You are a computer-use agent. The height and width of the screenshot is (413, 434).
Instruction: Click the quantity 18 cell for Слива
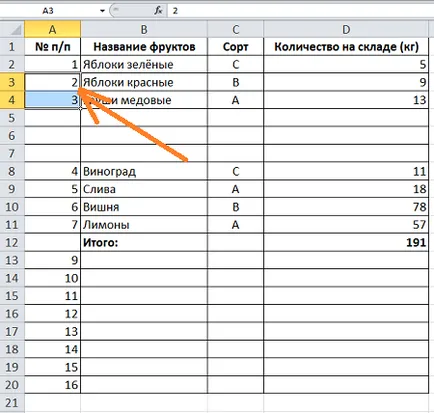(x=346, y=189)
